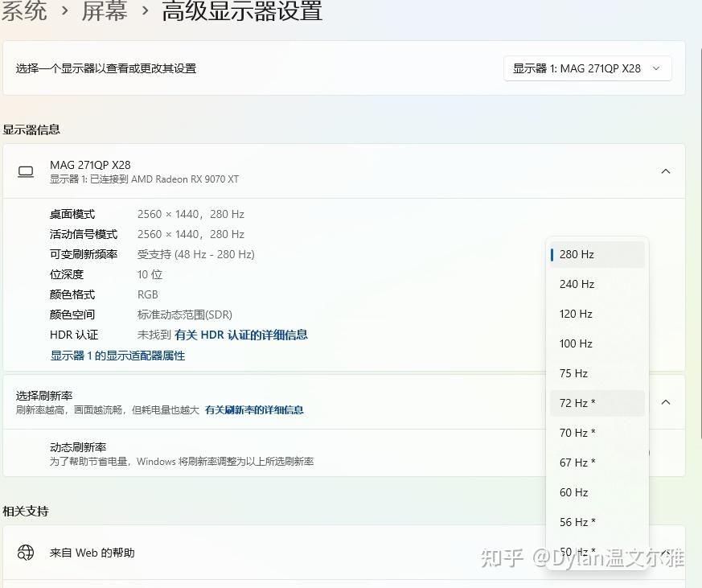Click the 位深度 value 10 位

(x=150, y=274)
